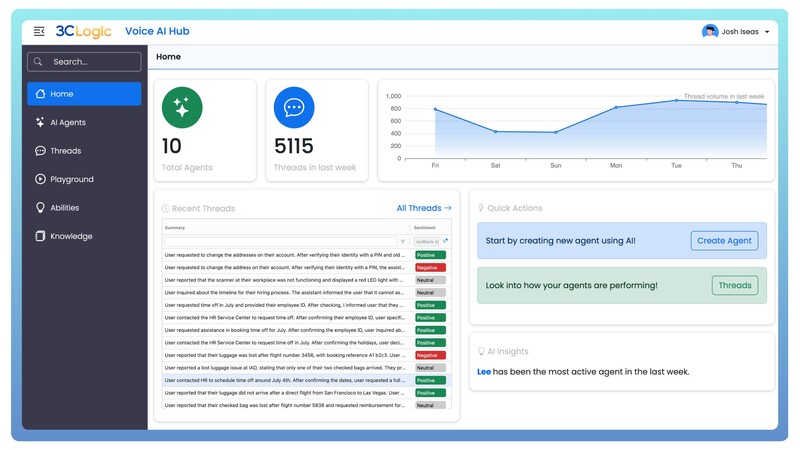Select Home in the sidebar menu

[84, 94]
